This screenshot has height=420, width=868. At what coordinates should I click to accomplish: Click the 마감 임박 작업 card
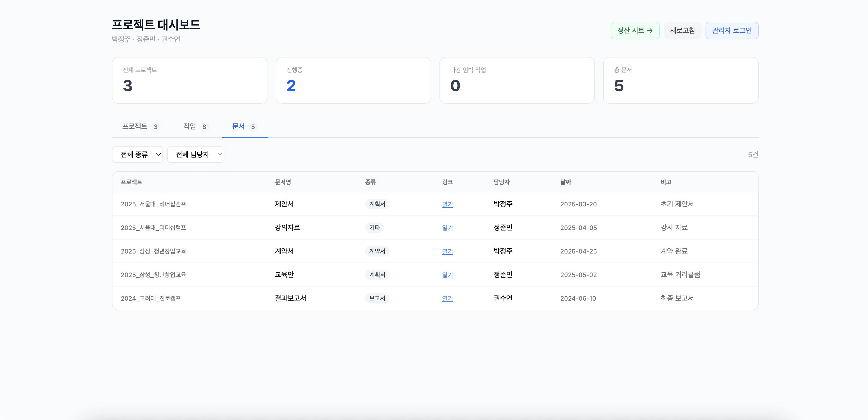tap(517, 80)
